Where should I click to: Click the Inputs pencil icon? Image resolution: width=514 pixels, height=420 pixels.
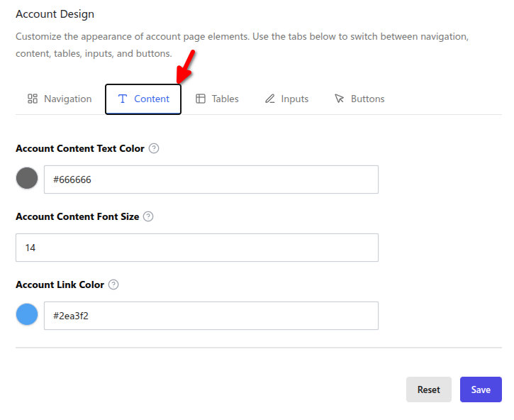tap(270, 99)
